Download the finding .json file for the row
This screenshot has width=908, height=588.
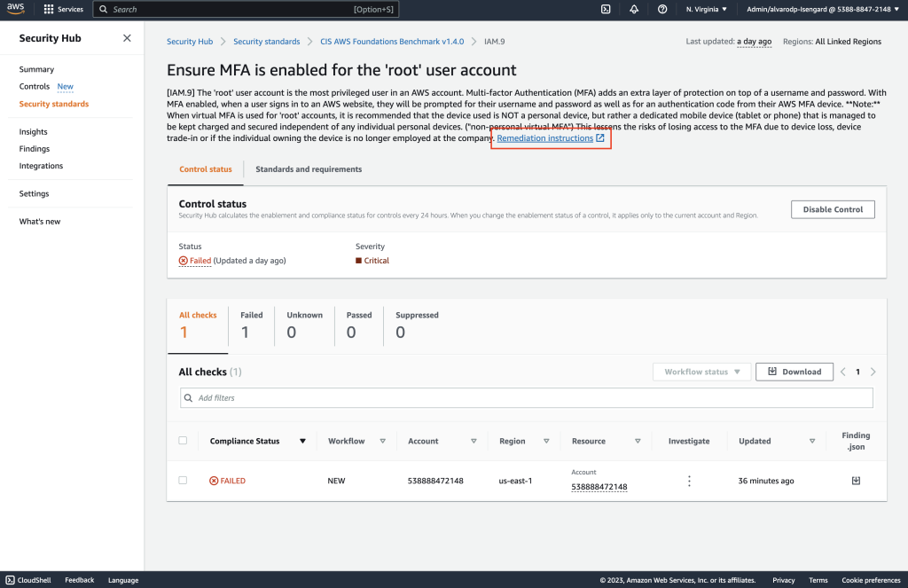click(856, 481)
